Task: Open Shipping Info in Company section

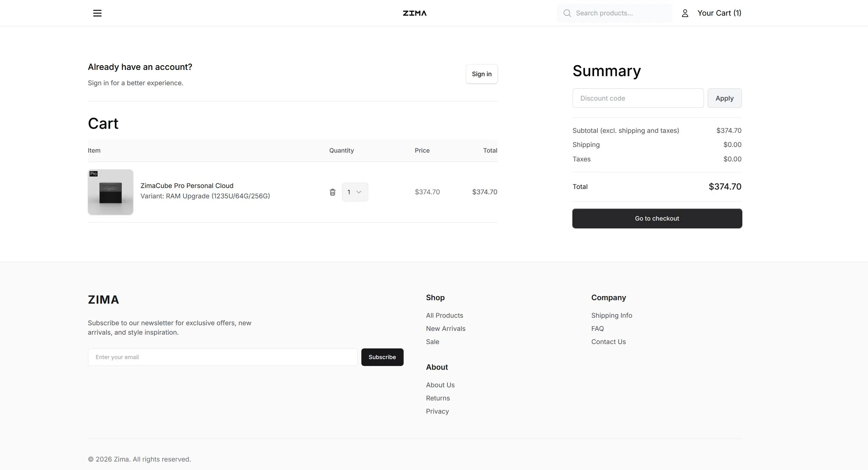Action: [x=611, y=315]
